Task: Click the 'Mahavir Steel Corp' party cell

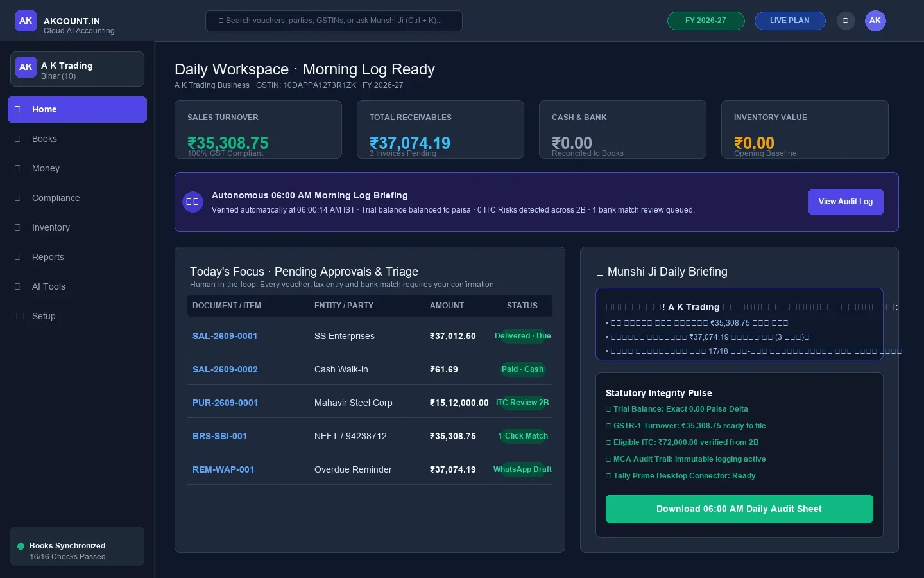Action: tap(353, 403)
